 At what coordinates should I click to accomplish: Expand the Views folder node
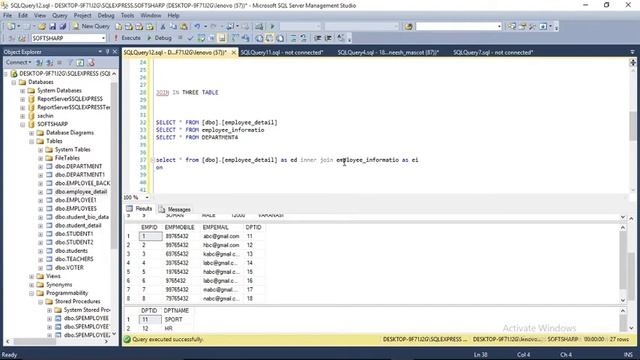(31, 276)
